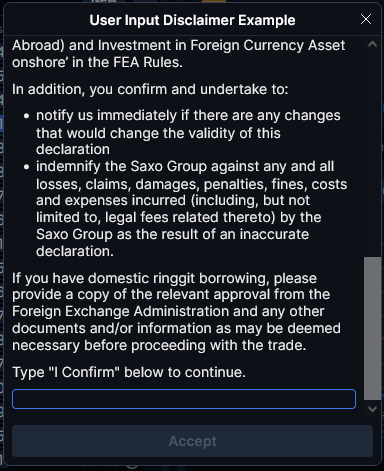Click the "In addition, you confirm" sentence

click(x=150, y=89)
